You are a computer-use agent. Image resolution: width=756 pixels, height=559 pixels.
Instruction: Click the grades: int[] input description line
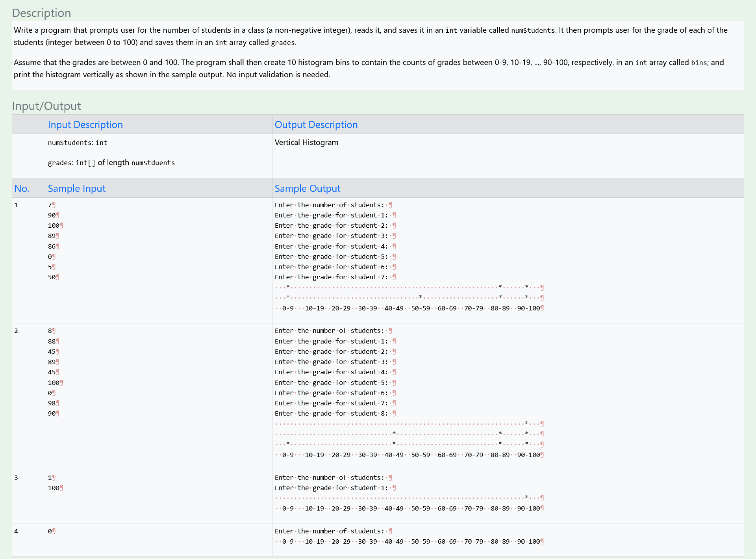coord(111,163)
